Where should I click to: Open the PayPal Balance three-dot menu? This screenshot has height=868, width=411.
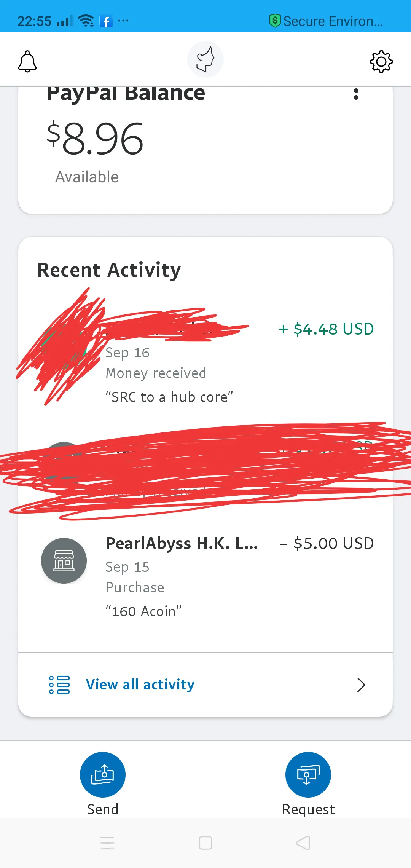(x=356, y=94)
